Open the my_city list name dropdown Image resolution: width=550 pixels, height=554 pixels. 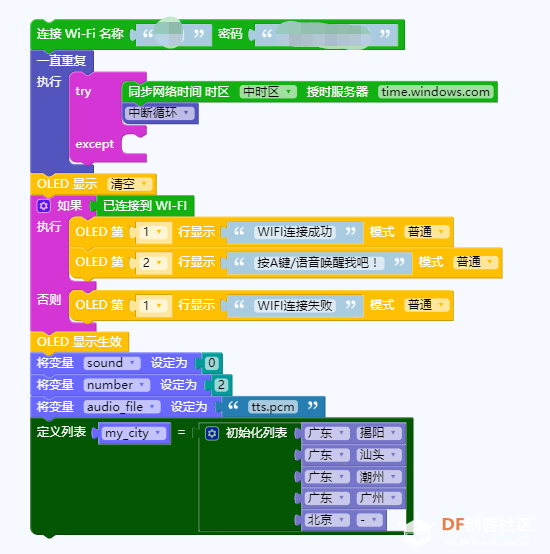coord(134,433)
